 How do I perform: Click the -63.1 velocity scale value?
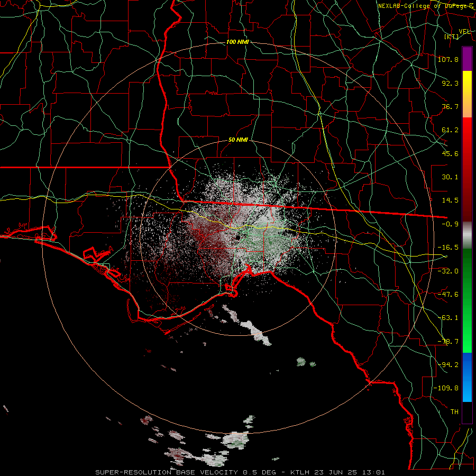(448, 318)
